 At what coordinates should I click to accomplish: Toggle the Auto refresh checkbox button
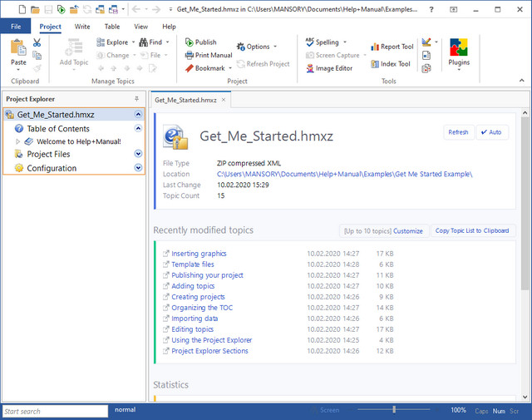click(490, 132)
